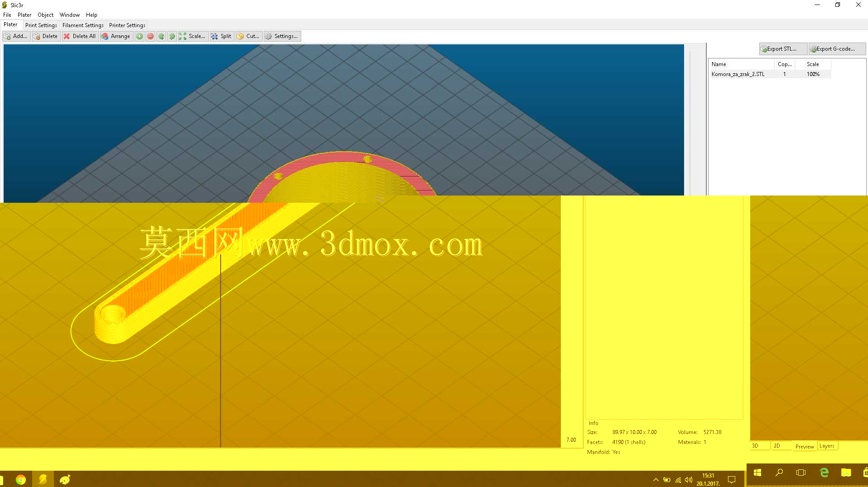
Task: Open the File menu
Action: pyautogui.click(x=7, y=15)
